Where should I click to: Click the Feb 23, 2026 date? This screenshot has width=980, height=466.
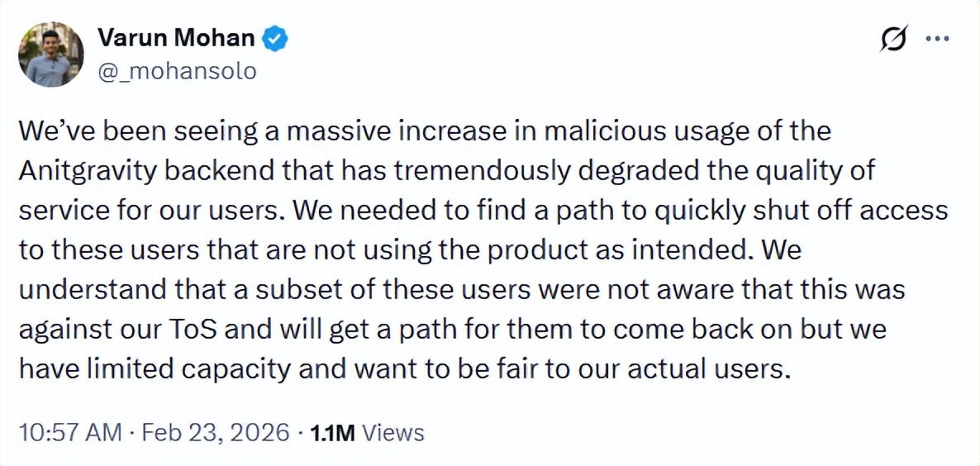point(216,432)
